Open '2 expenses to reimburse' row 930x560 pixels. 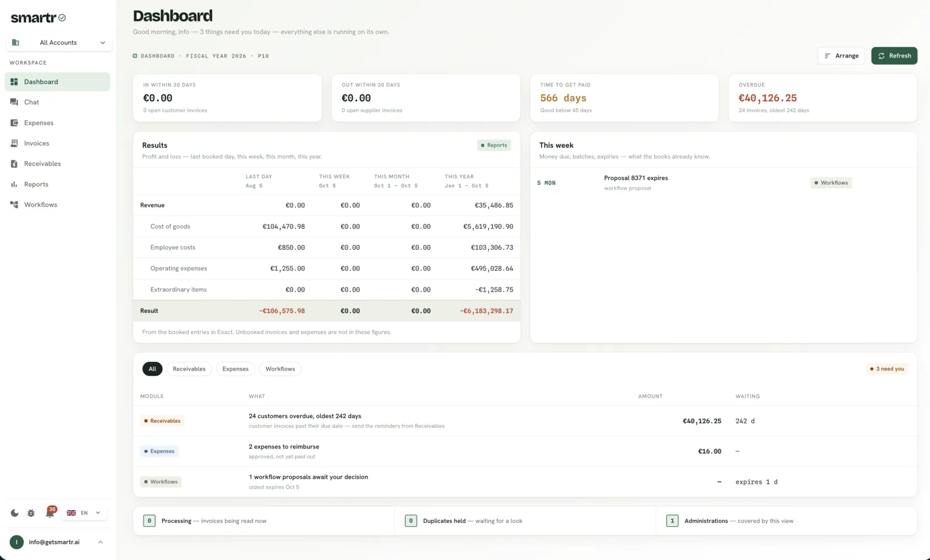[x=525, y=451]
